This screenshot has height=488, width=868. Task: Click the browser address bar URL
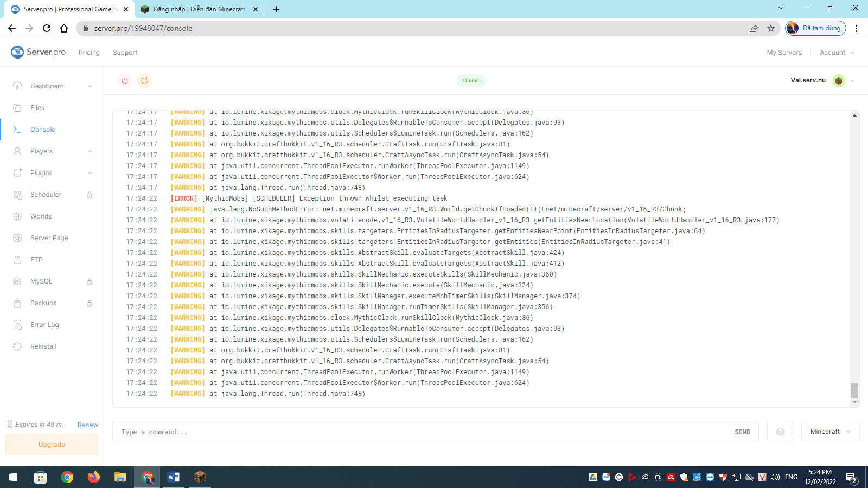pyautogui.click(x=143, y=28)
